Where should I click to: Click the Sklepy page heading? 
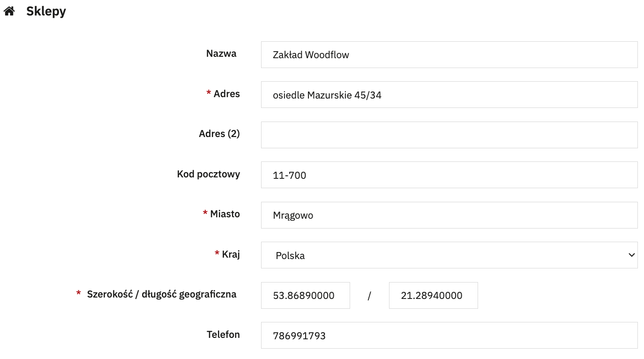tap(46, 11)
